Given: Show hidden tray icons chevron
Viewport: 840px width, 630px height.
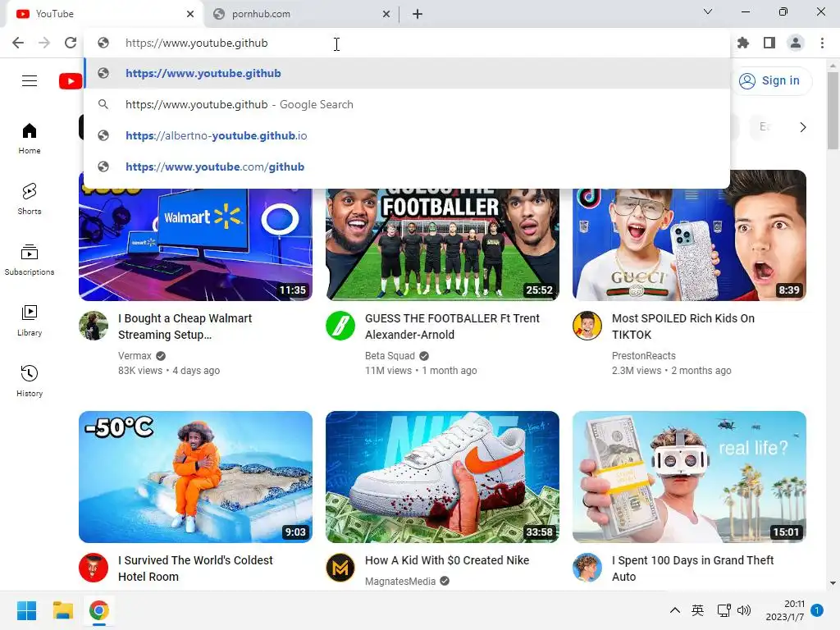Looking at the screenshot, I should (x=675, y=610).
